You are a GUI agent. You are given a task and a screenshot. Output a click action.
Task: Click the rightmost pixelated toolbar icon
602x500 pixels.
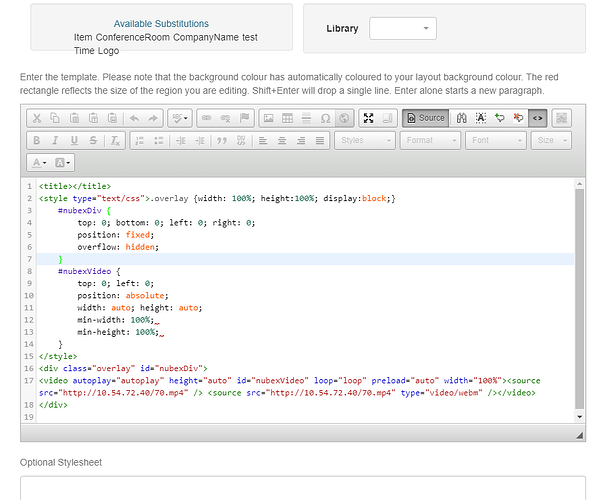point(562,118)
